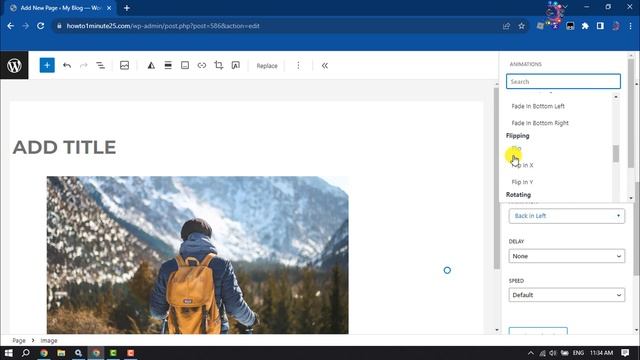Switch to the Add New Page tab
Viewport: 640px width, 360px height.
(x=60, y=8)
